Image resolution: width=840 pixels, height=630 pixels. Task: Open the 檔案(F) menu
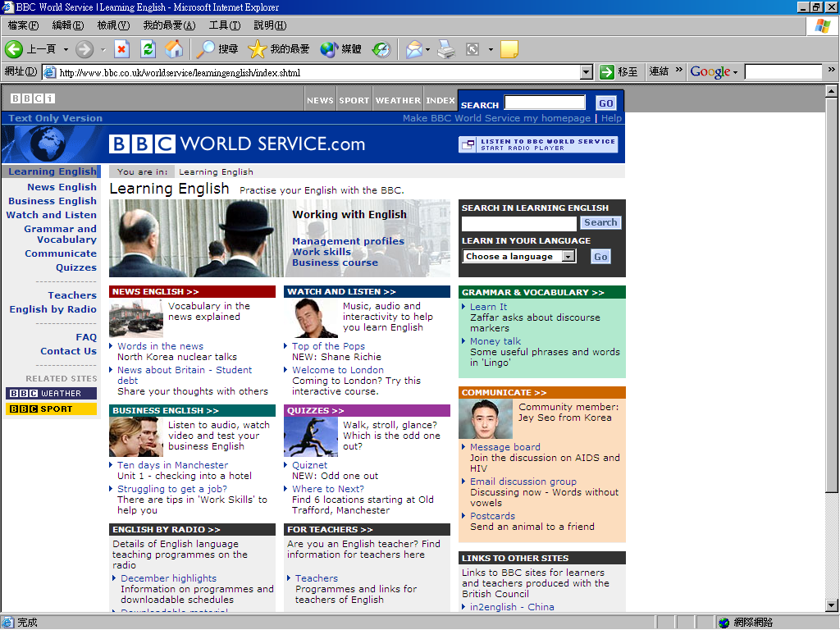pyautogui.click(x=24, y=25)
